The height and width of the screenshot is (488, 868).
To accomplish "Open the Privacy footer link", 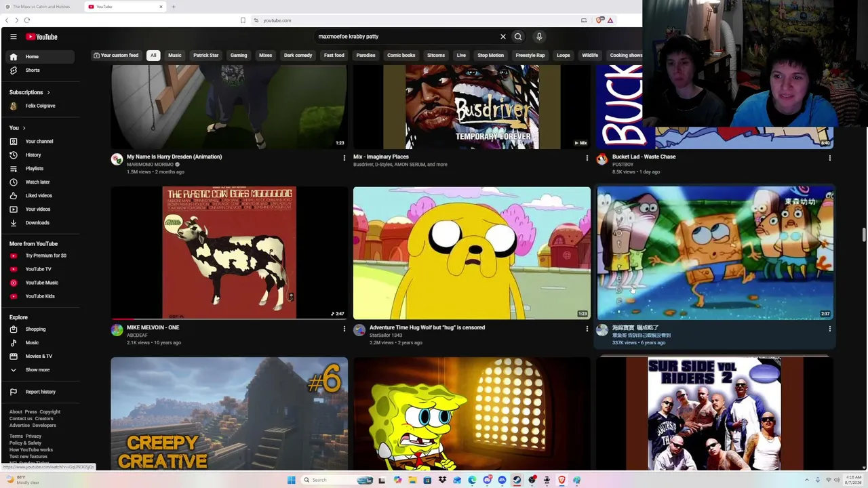I will [x=33, y=436].
